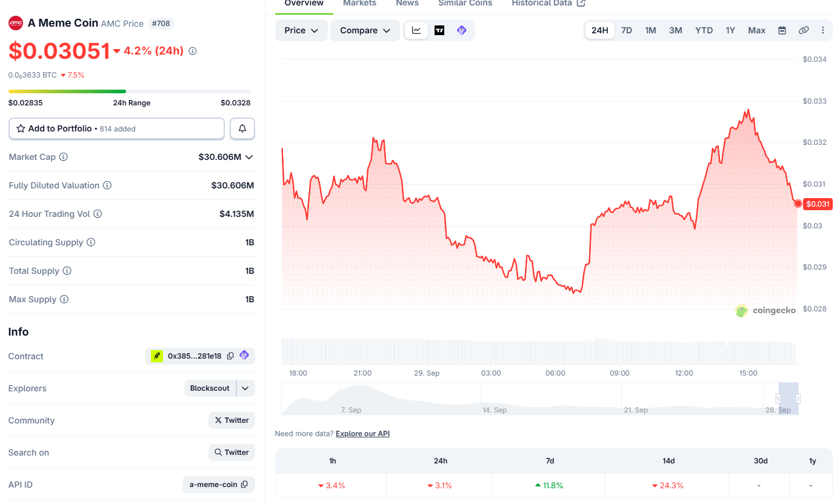Open the Compare dropdown
Image resolution: width=837 pixels, height=504 pixels.
[x=365, y=30]
